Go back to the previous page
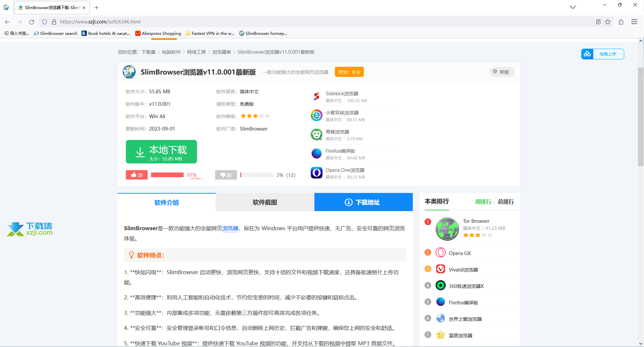Image resolution: width=644 pixels, height=347 pixels. [x=7, y=22]
